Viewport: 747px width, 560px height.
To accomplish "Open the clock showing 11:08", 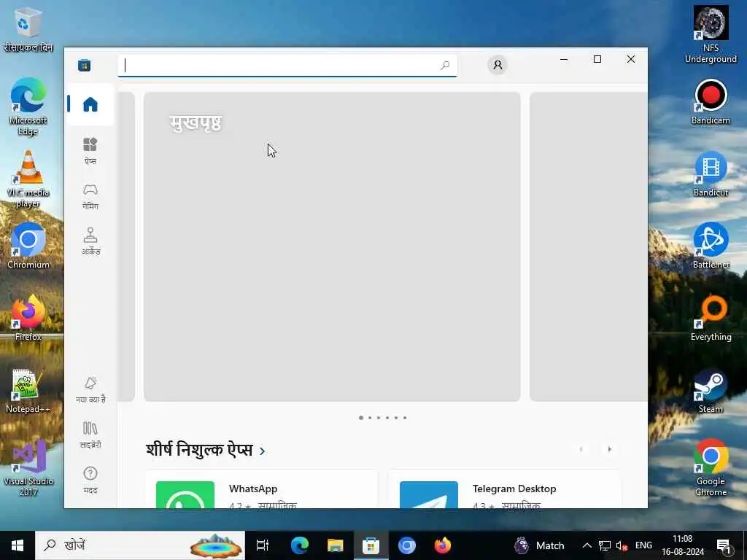I will click(683, 545).
